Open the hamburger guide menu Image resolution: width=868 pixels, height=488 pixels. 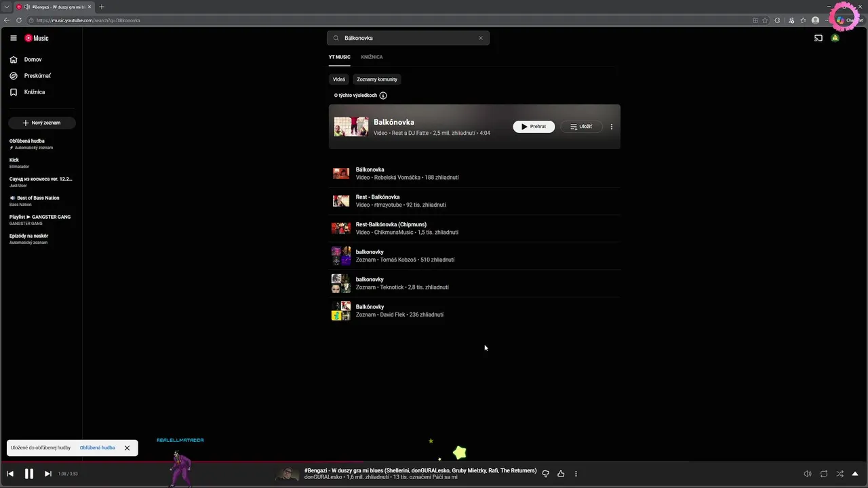point(13,38)
